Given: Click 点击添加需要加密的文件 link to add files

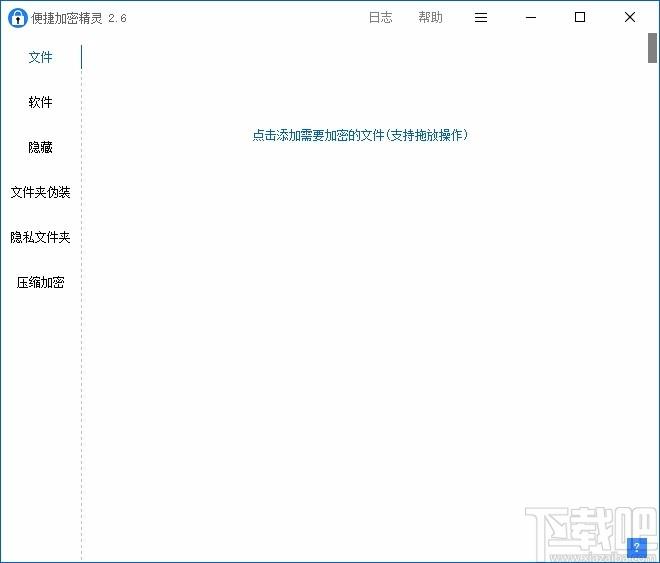Looking at the screenshot, I should pos(360,135).
